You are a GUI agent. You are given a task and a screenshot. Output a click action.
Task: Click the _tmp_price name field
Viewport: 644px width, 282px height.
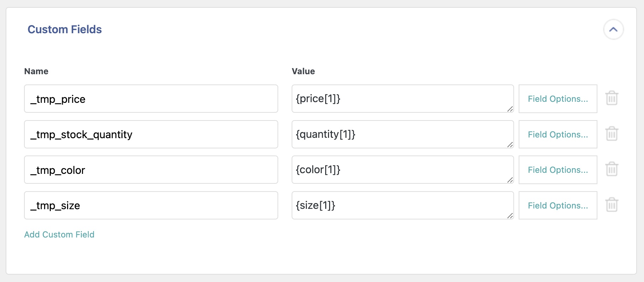click(151, 99)
